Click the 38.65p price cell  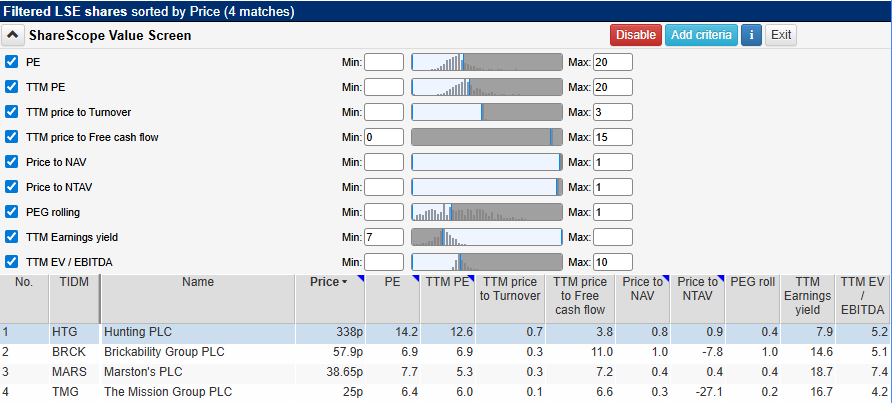coord(330,373)
